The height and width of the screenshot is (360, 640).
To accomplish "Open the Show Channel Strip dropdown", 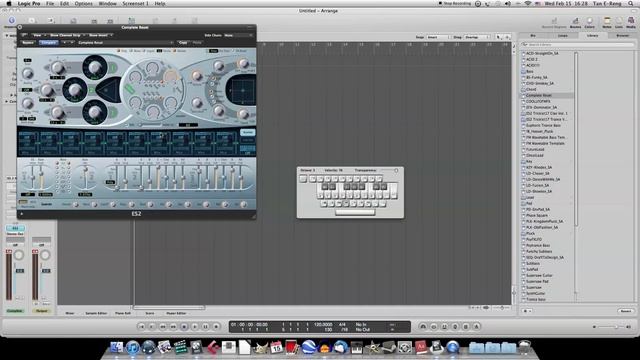I will (67, 35).
